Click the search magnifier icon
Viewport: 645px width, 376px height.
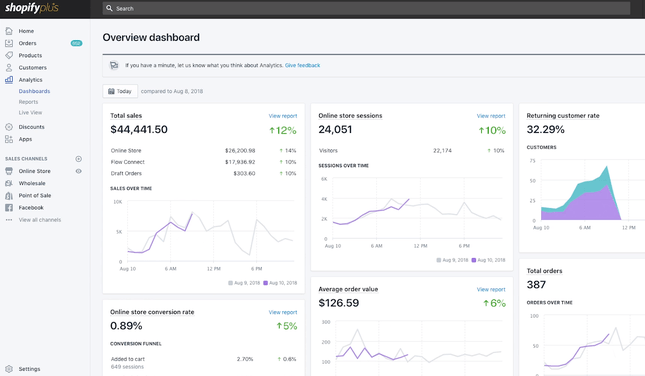click(109, 8)
